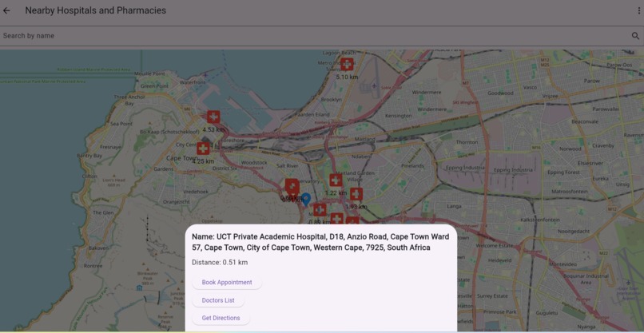Click the 'Kalksteenfontein' map label
Viewport: 644px width, 333px height.
pos(540,220)
